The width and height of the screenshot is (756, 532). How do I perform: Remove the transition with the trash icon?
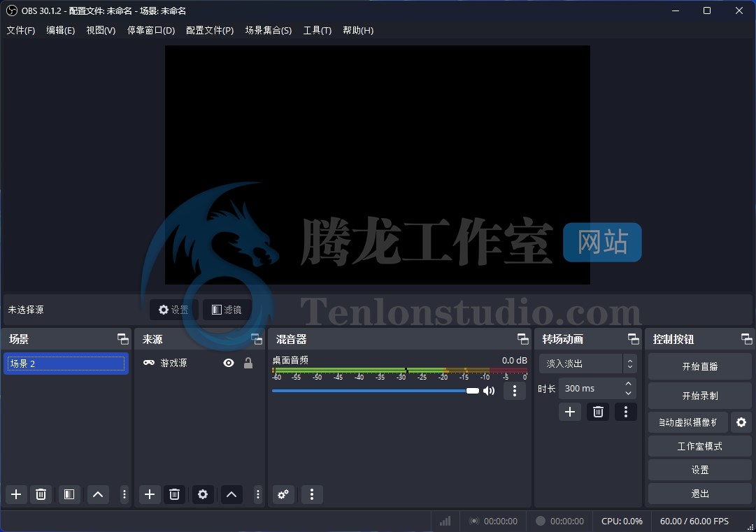click(598, 412)
